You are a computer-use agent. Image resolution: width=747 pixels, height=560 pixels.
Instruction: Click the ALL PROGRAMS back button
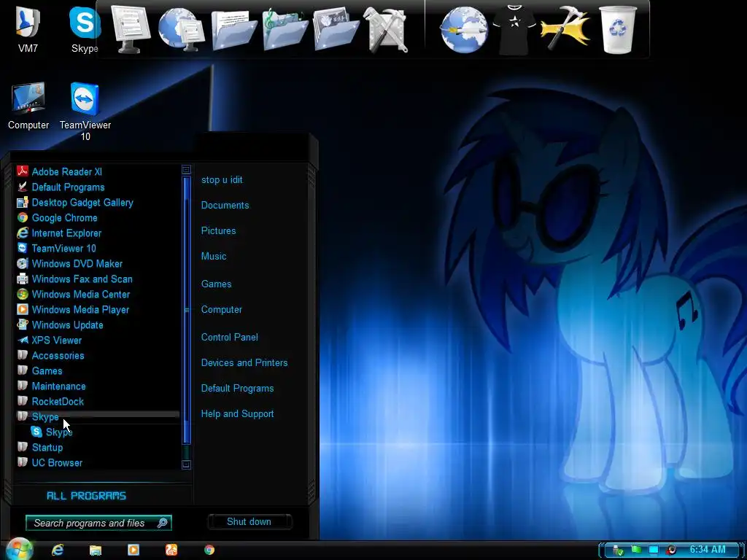coord(86,496)
